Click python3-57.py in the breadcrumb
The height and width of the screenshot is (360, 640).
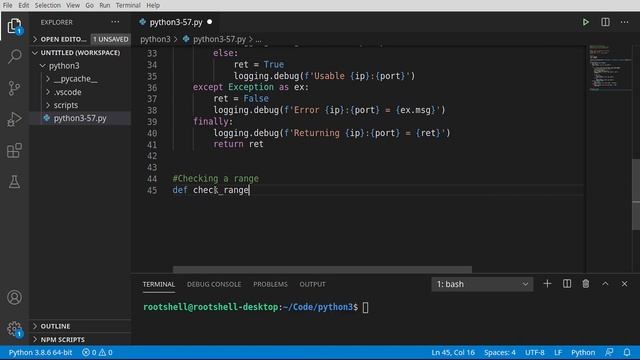click(x=219, y=39)
